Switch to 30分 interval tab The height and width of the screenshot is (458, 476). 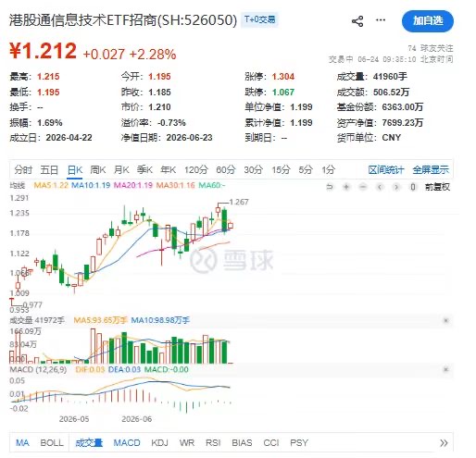pyautogui.click(x=254, y=169)
